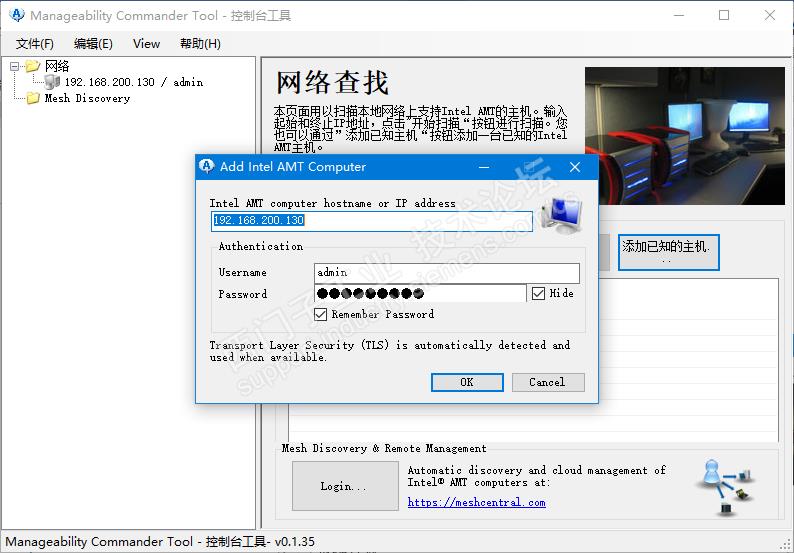
Task: Click the 网络 tree label
Action: 57,66
